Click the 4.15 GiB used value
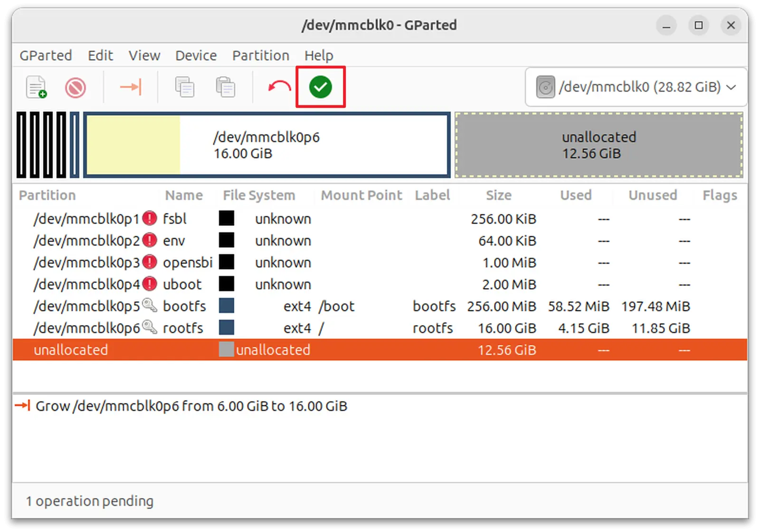Screen dimensions: 760x532 coord(584,328)
